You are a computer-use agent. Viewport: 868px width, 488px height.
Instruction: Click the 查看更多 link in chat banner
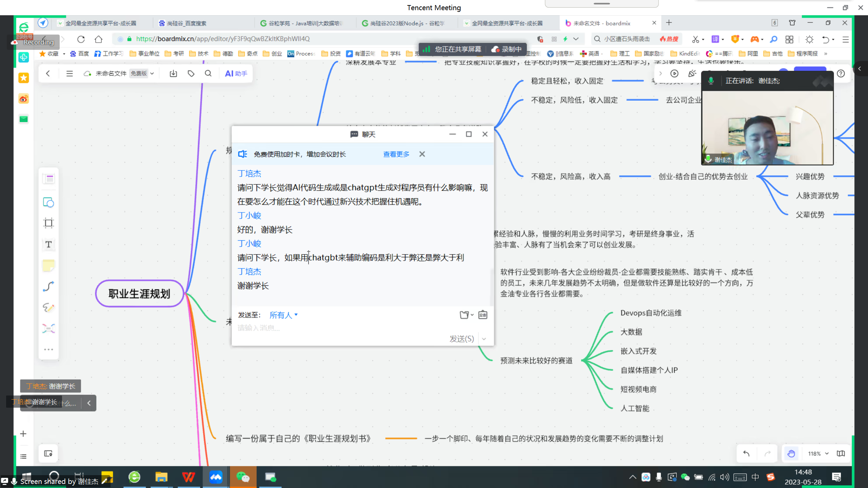click(x=396, y=154)
